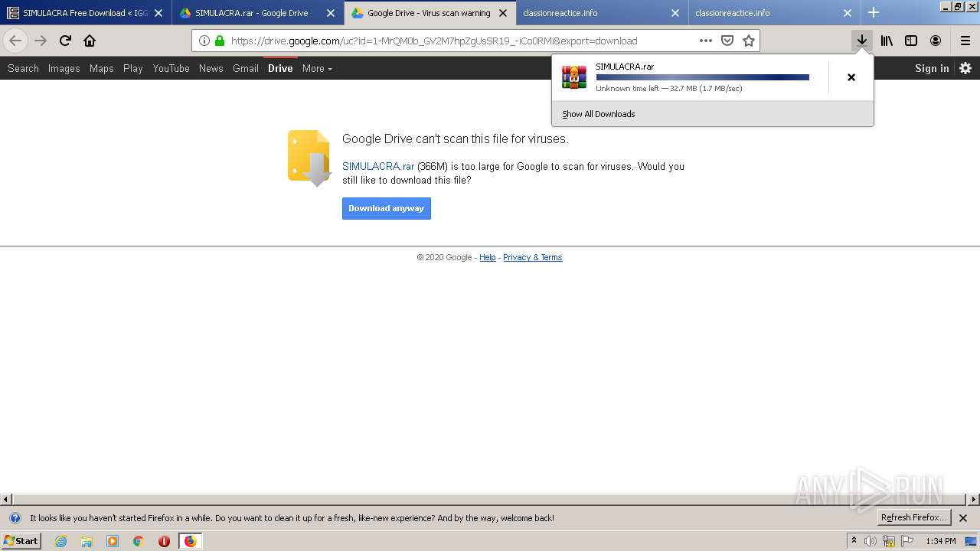Image resolution: width=980 pixels, height=551 pixels.
Task: Dismiss the Refresh Firefox notification bar
Action: click(x=963, y=518)
